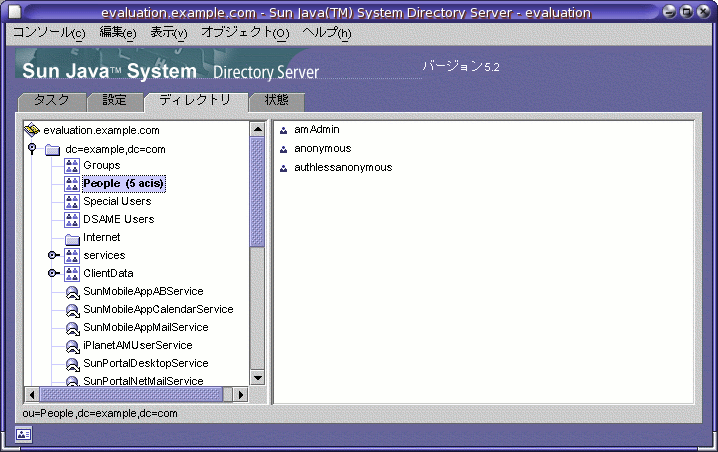718x452 pixels.
Task: Select the dc=example,dc=com label
Action: (x=115, y=149)
